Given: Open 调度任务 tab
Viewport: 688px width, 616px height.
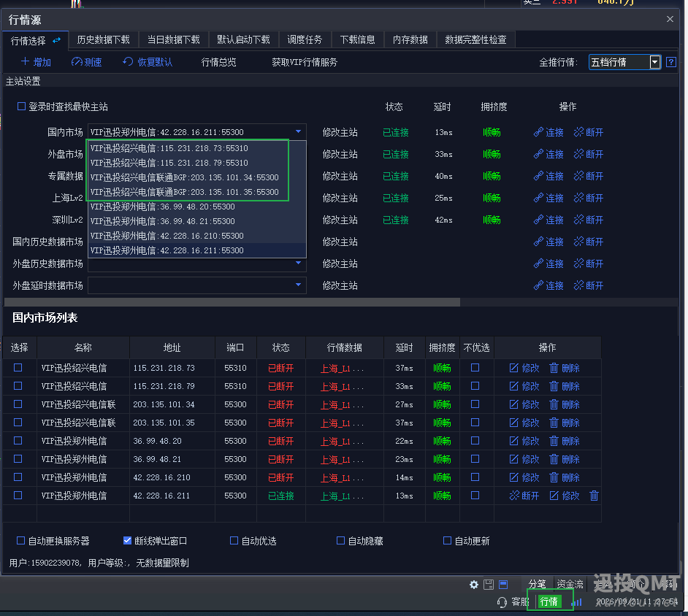Looking at the screenshot, I should (x=305, y=40).
